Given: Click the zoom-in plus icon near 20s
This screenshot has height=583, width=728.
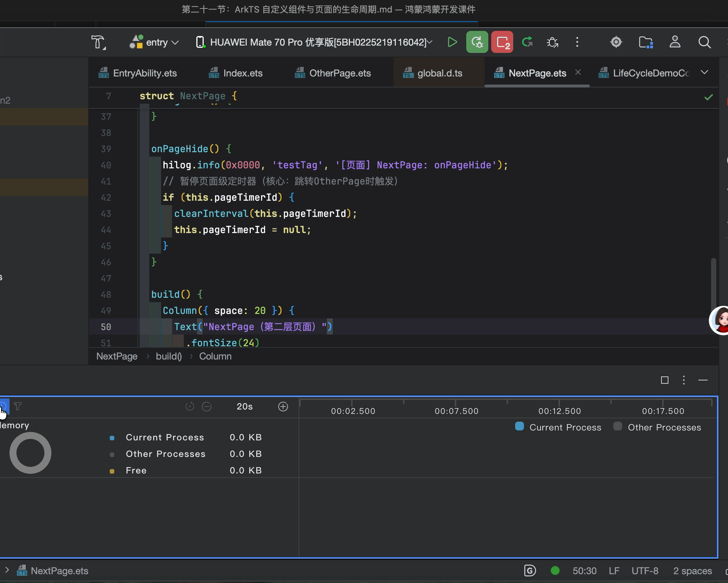Looking at the screenshot, I should point(283,407).
